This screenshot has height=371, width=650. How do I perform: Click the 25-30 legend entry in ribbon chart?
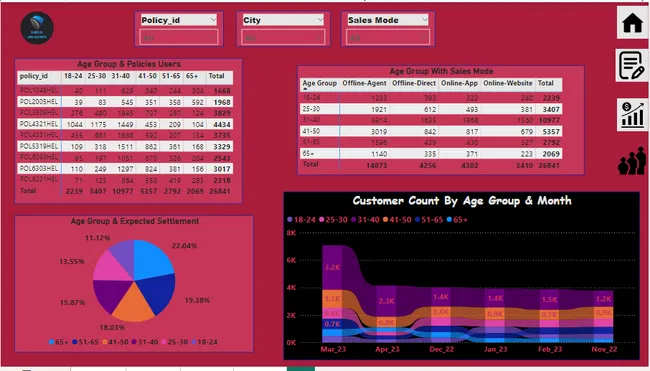[333, 220]
